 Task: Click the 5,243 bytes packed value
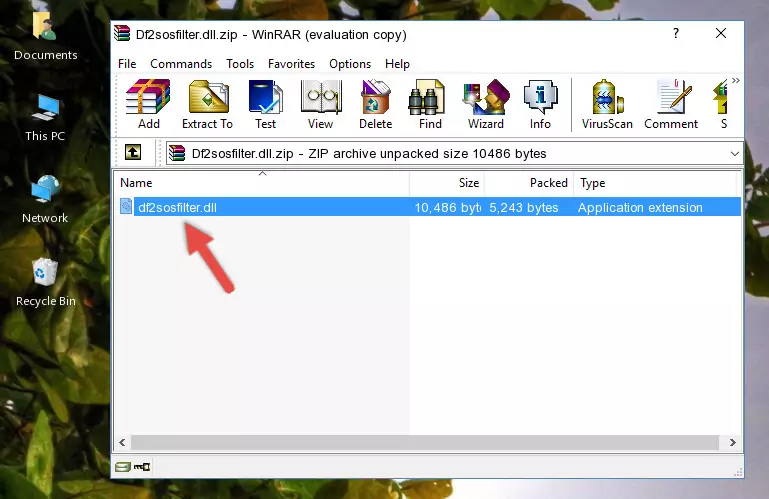click(x=523, y=208)
